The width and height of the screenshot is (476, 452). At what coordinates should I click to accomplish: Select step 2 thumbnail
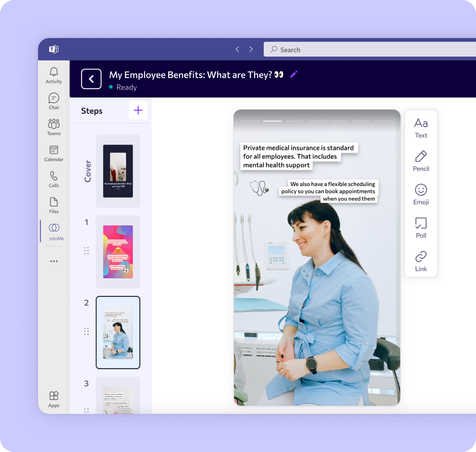(118, 333)
